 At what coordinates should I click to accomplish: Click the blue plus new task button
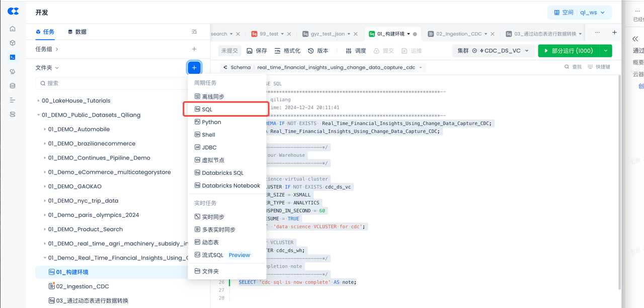(x=194, y=67)
